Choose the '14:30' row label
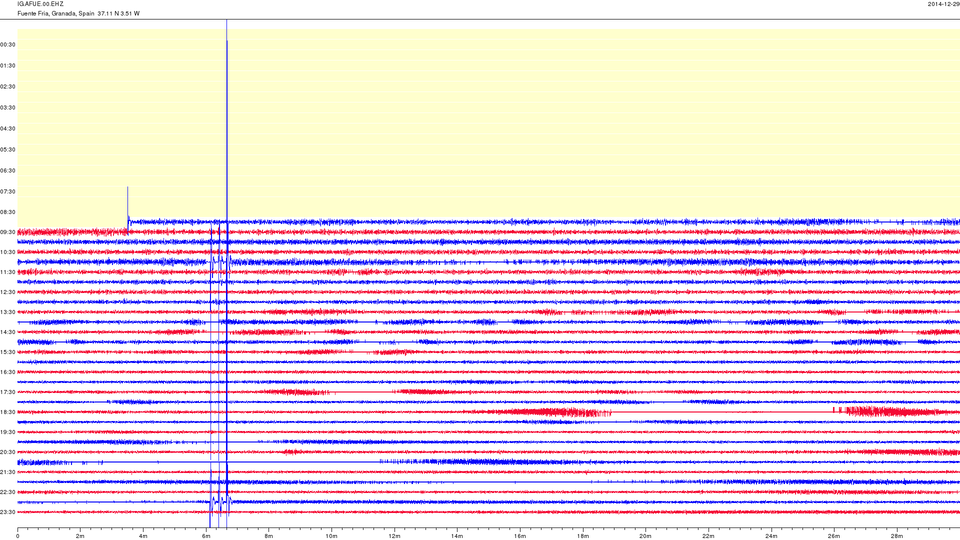Image resolution: width=960 pixels, height=540 pixels. tap(8, 332)
